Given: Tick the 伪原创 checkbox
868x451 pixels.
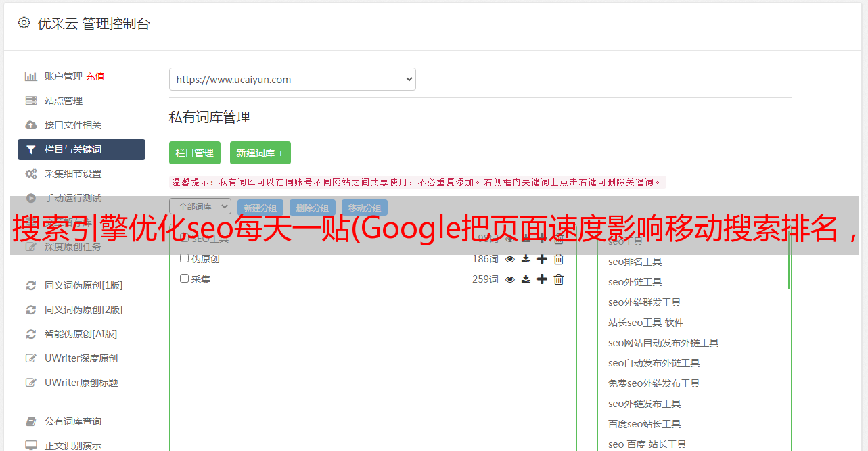Looking at the screenshot, I should click(184, 258).
